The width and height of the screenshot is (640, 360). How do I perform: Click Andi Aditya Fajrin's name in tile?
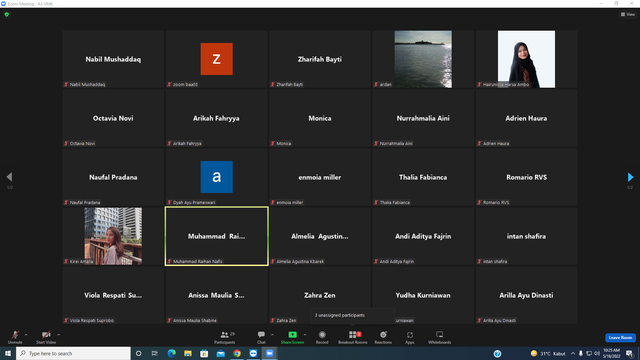tap(423, 236)
